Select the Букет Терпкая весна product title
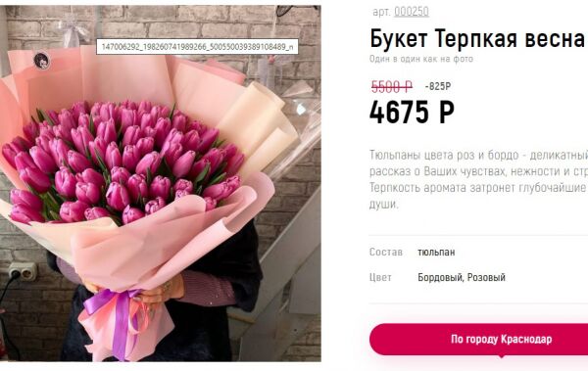Viewport: 588px width, 371px height. pos(477,38)
